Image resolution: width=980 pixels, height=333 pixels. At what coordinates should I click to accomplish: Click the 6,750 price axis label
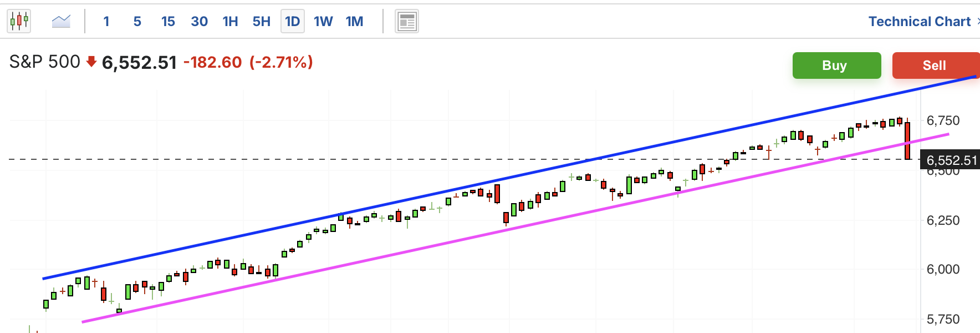click(943, 120)
